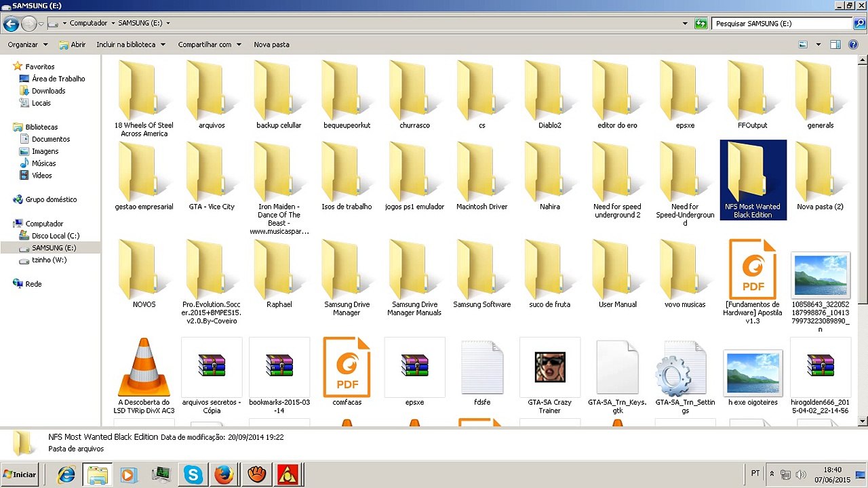Click the volume icon in system tray
Viewport: 868px width, 488px height.
[801, 474]
